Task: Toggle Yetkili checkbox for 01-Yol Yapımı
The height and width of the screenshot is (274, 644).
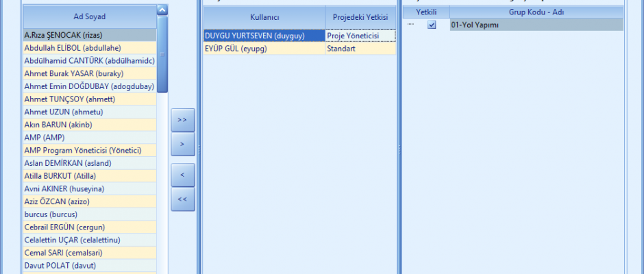Action: coord(432,25)
